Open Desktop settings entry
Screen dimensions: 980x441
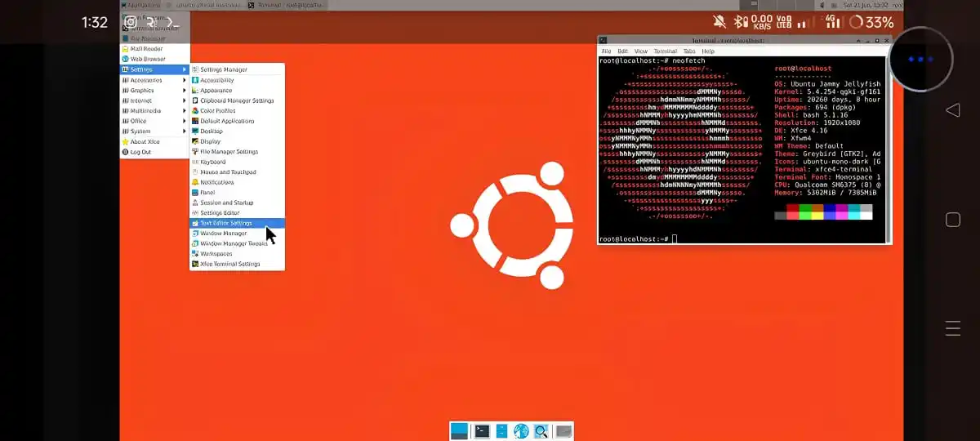(x=237, y=131)
